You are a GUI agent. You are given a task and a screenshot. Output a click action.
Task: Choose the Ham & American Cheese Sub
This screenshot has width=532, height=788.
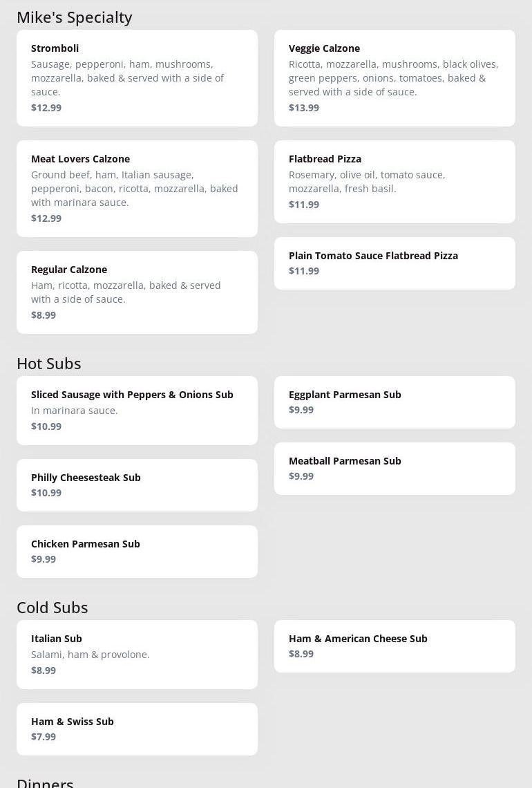395,646
